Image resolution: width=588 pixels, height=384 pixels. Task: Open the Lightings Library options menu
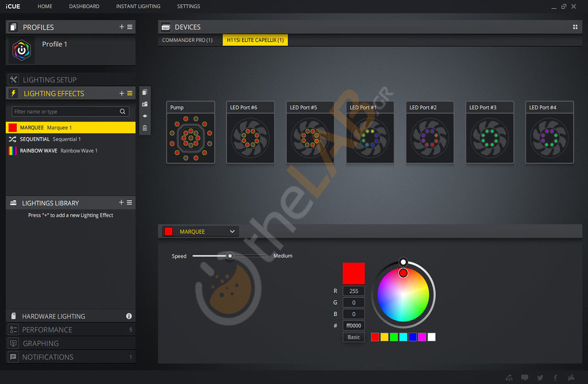pyautogui.click(x=130, y=202)
